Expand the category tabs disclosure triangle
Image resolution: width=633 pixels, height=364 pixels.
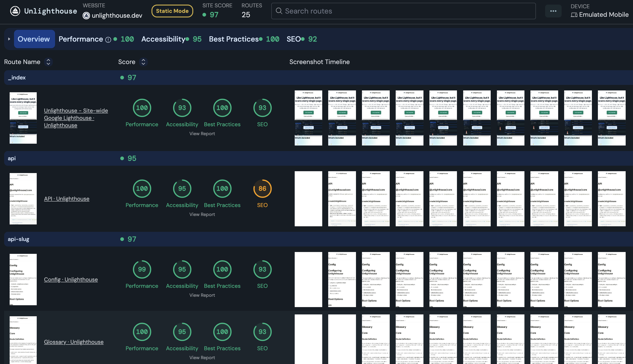point(9,39)
